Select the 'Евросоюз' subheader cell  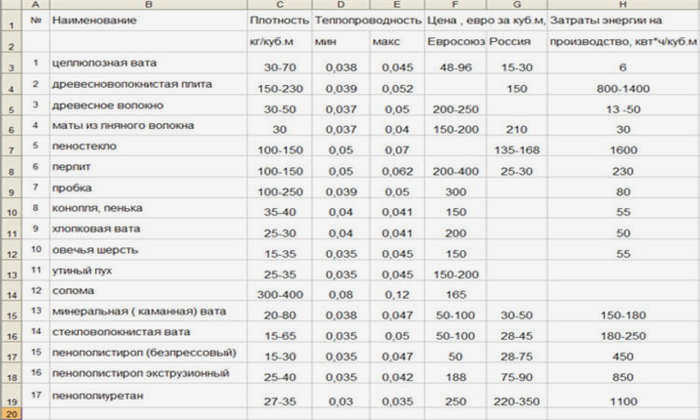(455, 42)
